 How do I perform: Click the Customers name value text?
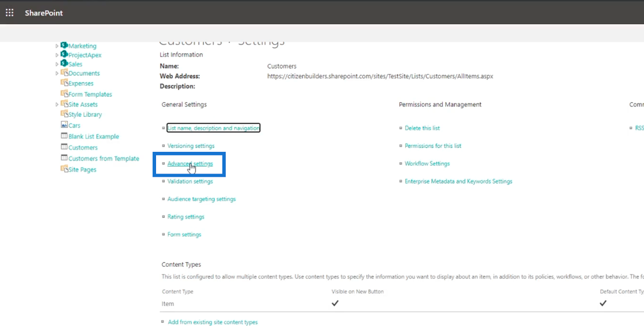pos(282,66)
